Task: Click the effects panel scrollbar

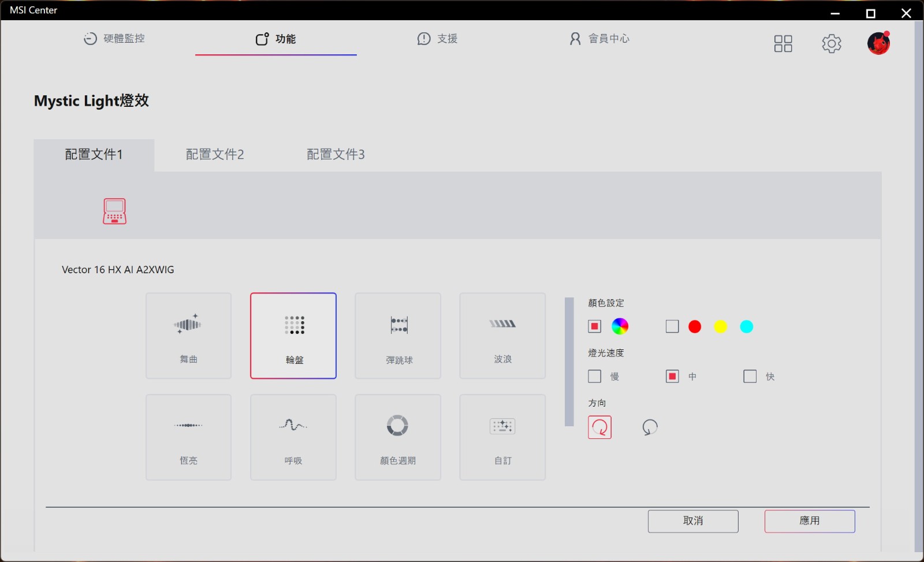Action: (569, 362)
